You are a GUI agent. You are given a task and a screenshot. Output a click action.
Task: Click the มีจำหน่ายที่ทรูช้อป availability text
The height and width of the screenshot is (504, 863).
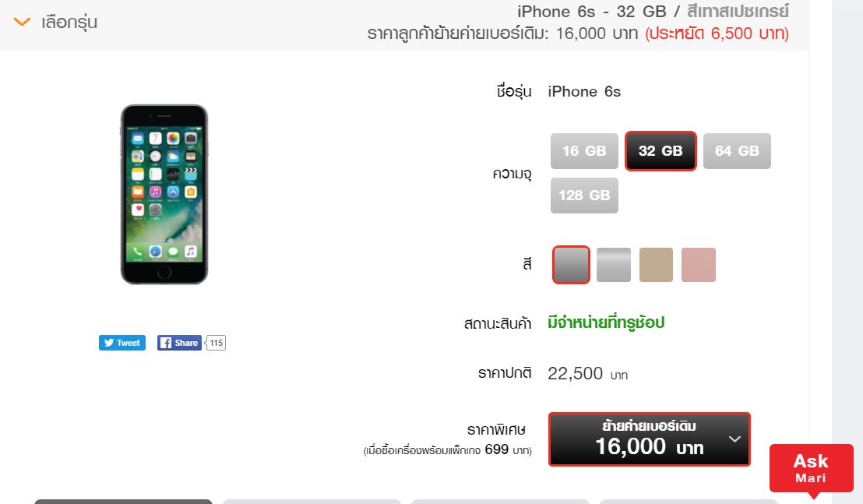606,322
